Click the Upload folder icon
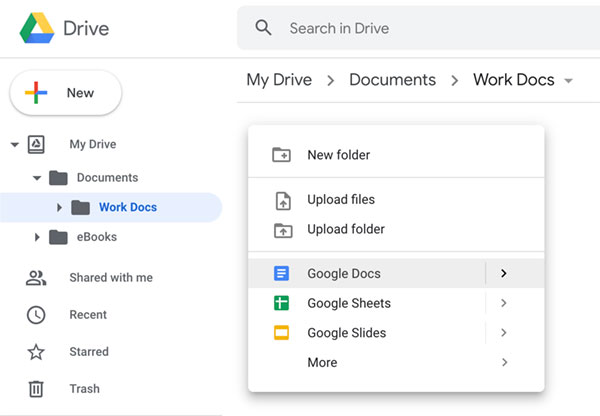The image size is (600, 416). click(283, 230)
